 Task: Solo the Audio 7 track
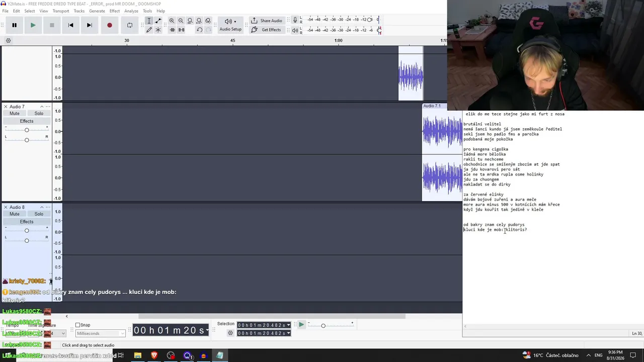point(39,114)
